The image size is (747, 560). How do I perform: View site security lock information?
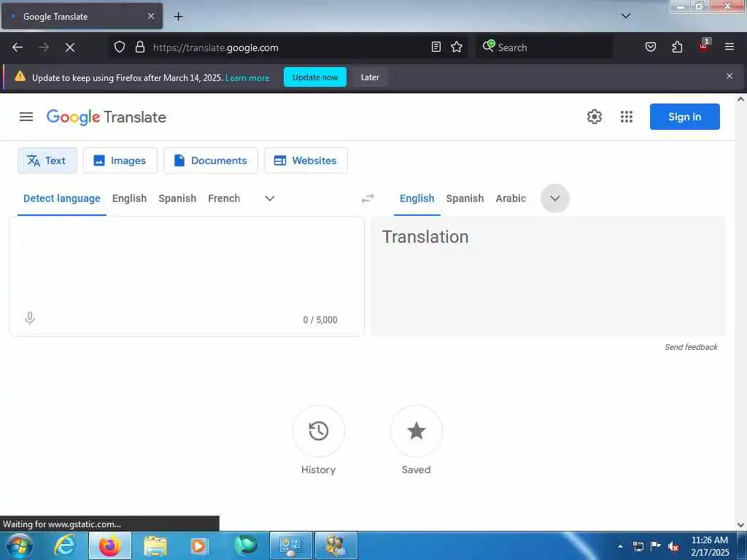(x=139, y=47)
